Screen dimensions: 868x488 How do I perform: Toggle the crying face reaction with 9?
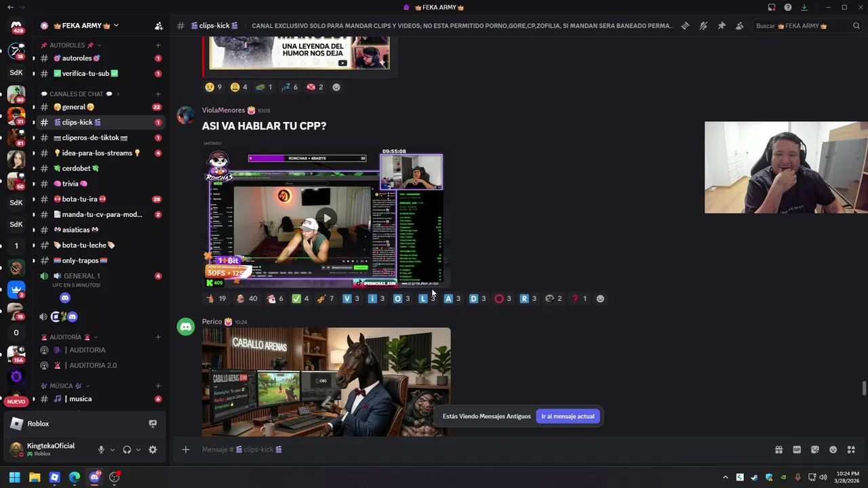(x=214, y=87)
